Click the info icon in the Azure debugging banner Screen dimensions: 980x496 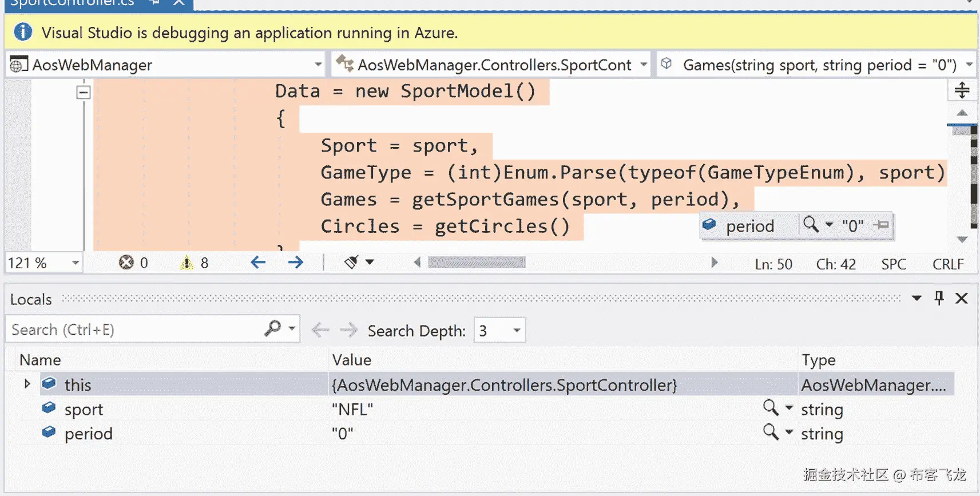23,32
